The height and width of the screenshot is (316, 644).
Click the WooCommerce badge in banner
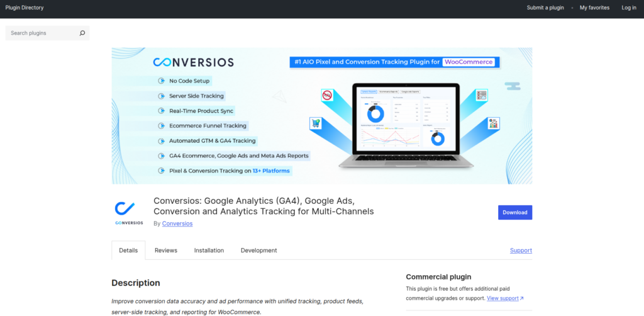click(468, 62)
